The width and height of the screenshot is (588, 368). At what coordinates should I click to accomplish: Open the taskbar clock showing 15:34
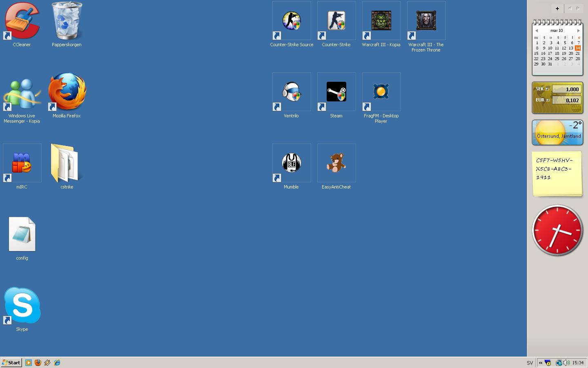click(578, 363)
